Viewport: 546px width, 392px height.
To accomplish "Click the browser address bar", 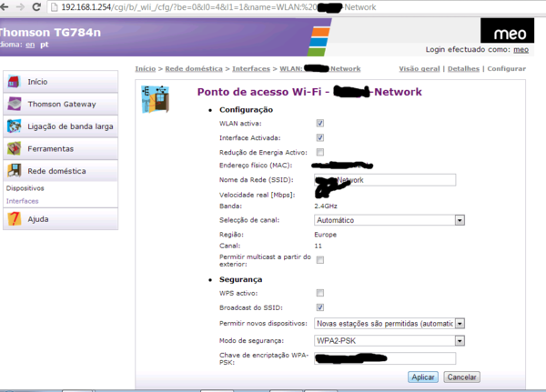I will [x=297, y=7].
